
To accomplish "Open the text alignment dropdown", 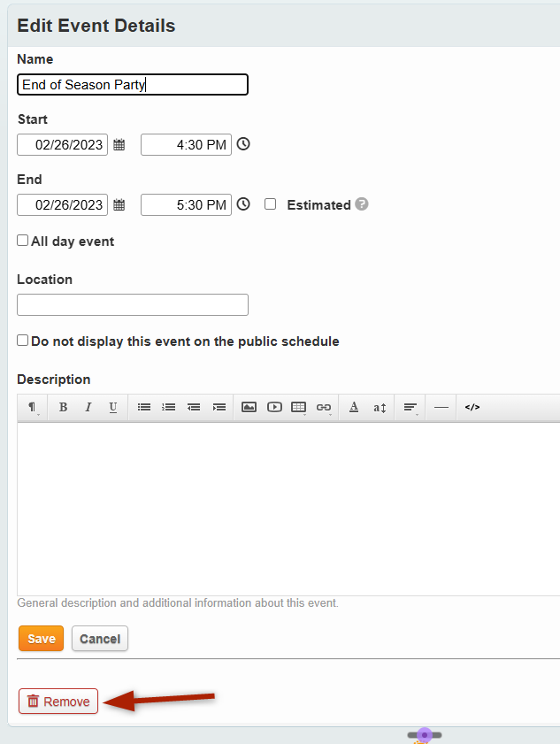I will (x=410, y=408).
